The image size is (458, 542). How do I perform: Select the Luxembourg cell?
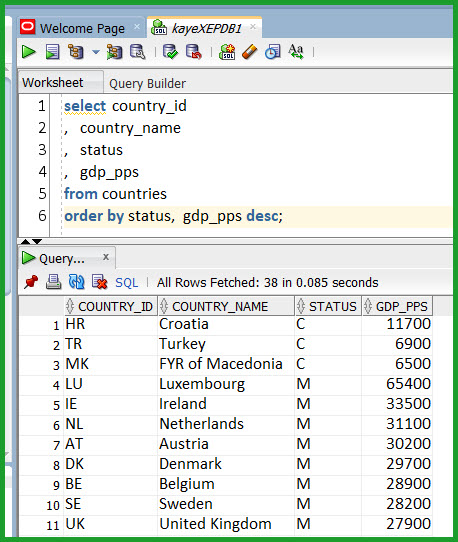(226, 384)
